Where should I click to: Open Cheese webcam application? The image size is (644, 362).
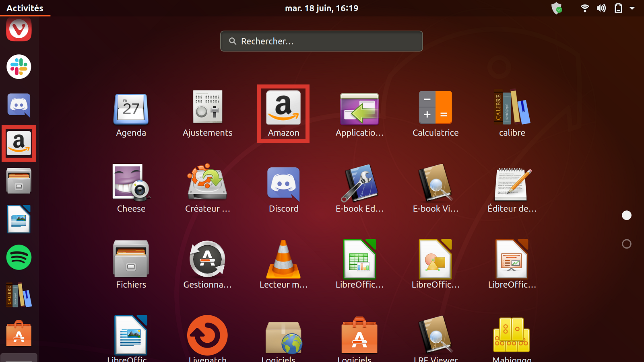[x=130, y=184]
